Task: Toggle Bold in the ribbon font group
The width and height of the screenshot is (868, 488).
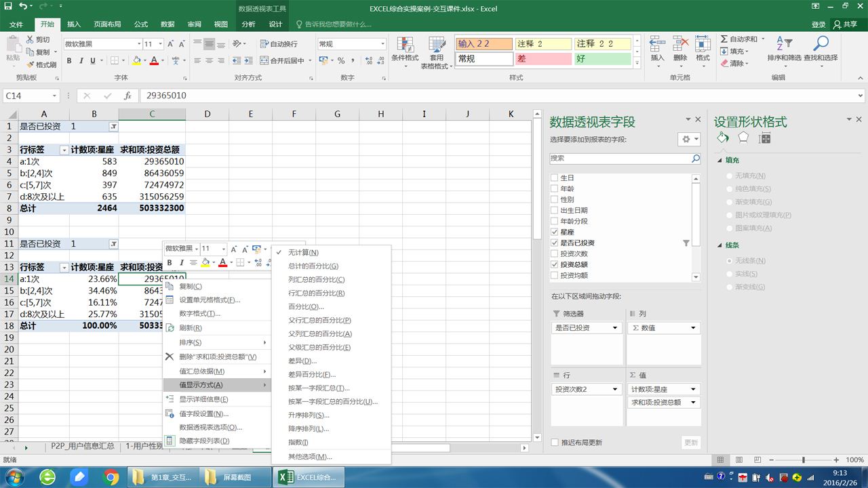Action: click(69, 60)
